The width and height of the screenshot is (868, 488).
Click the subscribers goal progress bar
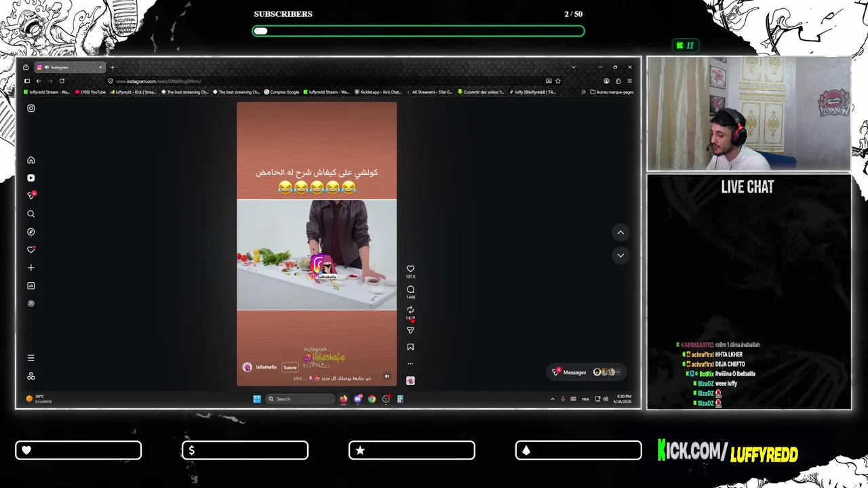(418, 30)
